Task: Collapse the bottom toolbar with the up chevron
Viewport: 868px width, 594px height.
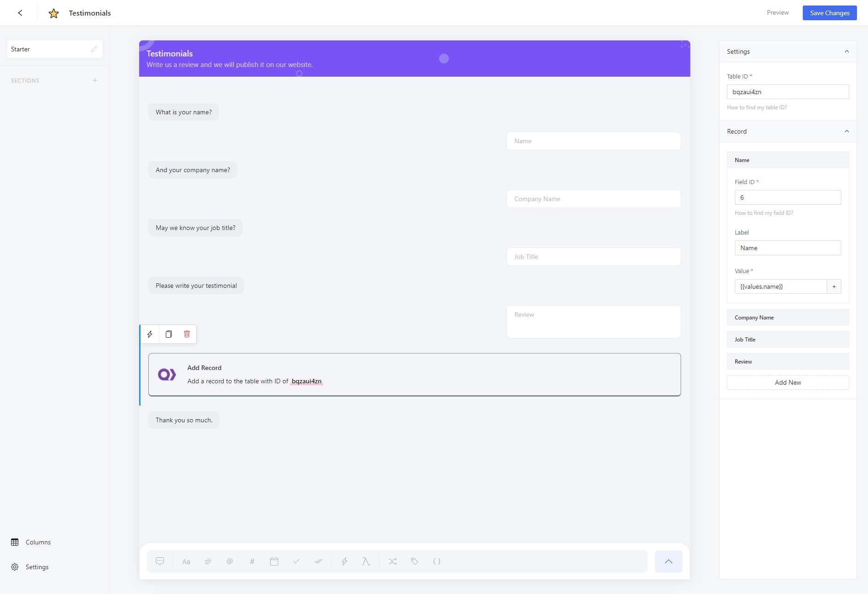Action: tap(669, 561)
